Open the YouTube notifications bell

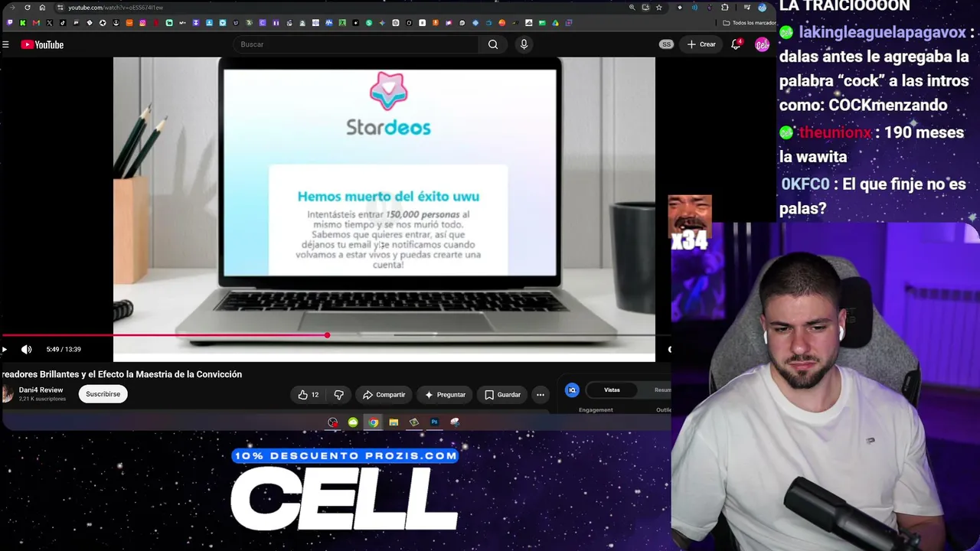pos(736,44)
